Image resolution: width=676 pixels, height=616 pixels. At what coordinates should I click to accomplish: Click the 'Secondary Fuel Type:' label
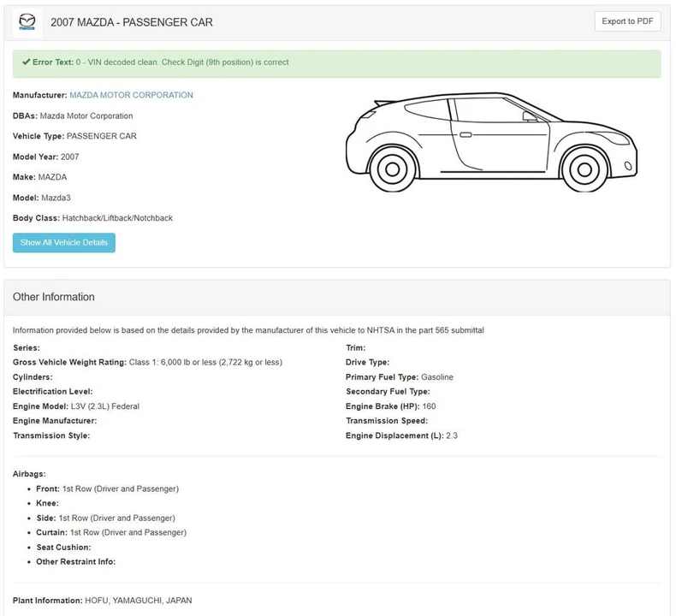388,392
